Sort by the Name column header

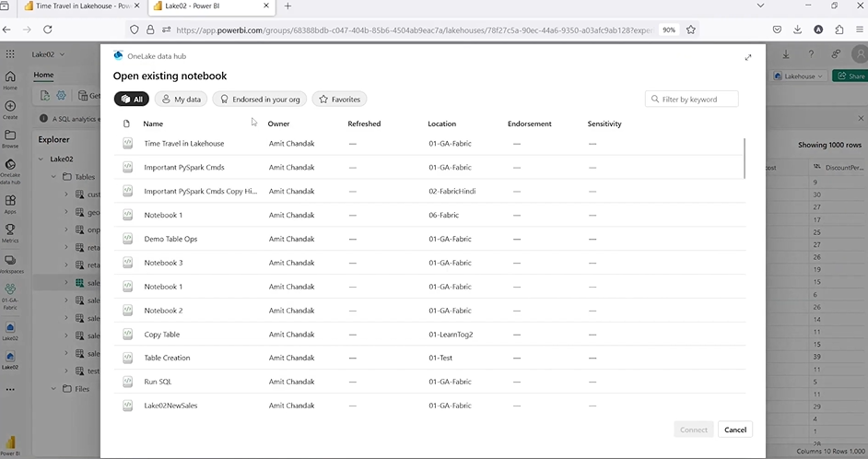pos(153,124)
